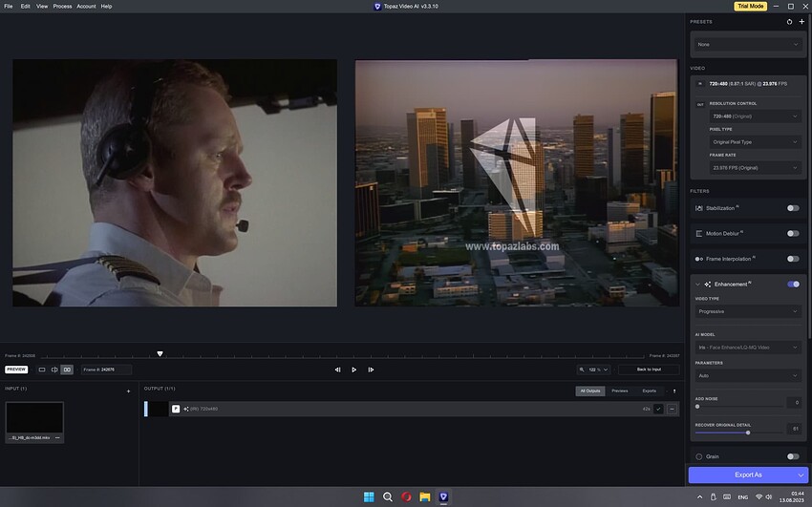
Task: Open the AI Model dropdown (Iris)
Action: [748, 348]
